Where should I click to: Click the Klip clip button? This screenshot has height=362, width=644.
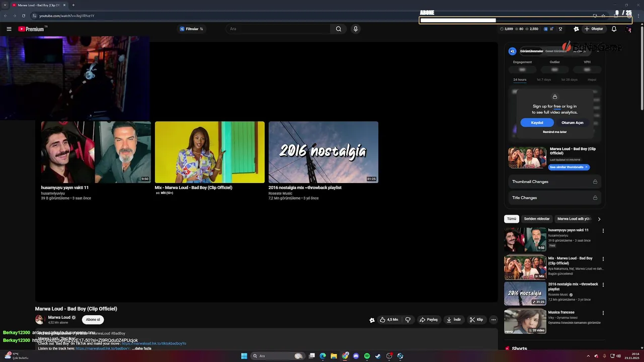476,320
